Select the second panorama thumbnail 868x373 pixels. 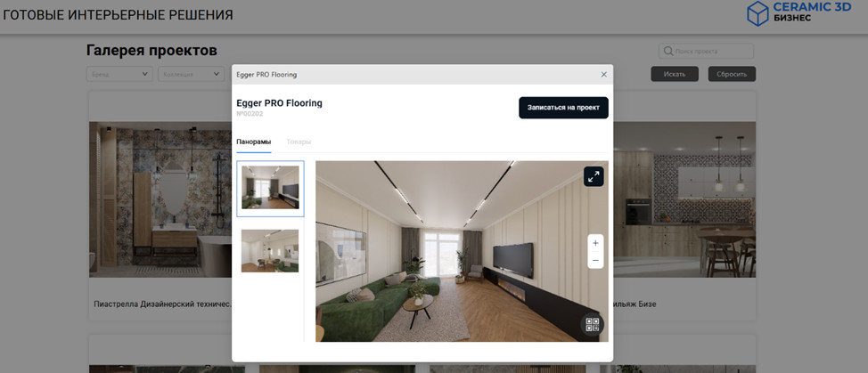[x=270, y=251]
